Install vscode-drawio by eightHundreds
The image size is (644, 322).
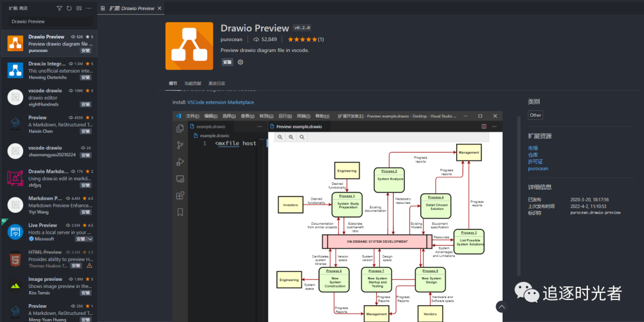(85, 105)
